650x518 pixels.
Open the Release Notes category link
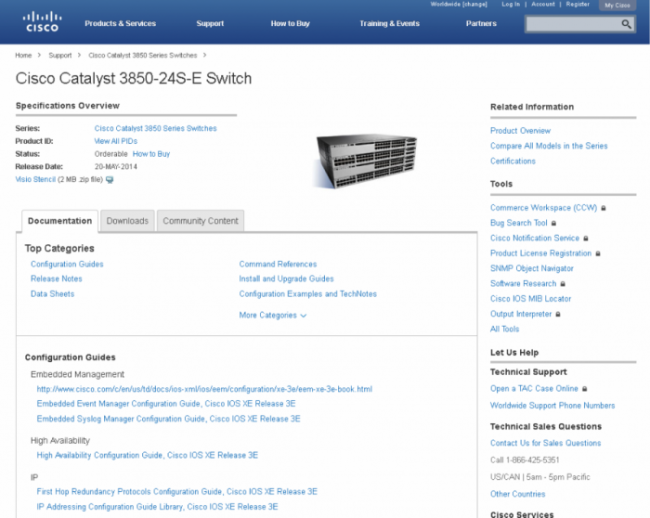coord(56,279)
